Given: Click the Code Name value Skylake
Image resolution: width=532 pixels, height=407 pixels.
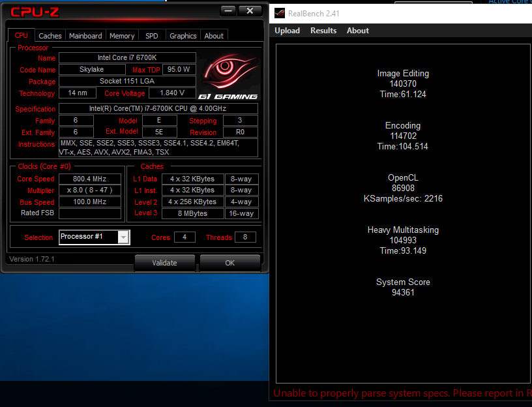Looking at the screenshot, I should click(92, 70).
